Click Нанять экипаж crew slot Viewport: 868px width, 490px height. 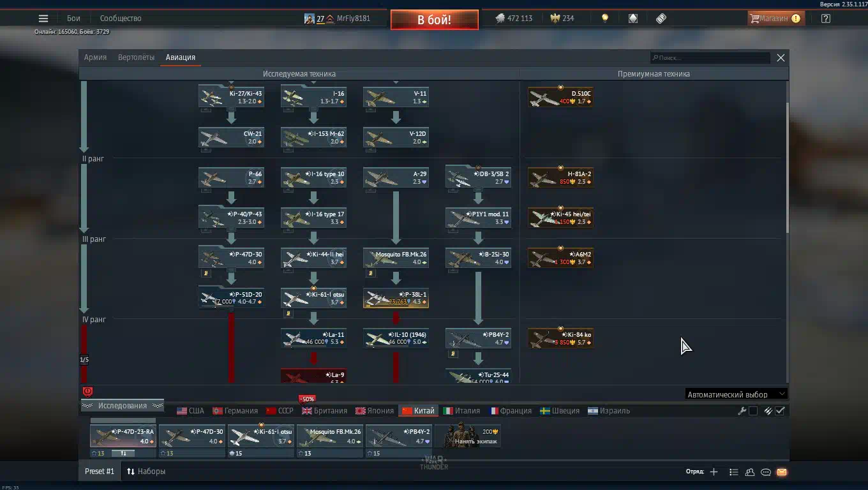tap(468, 436)
